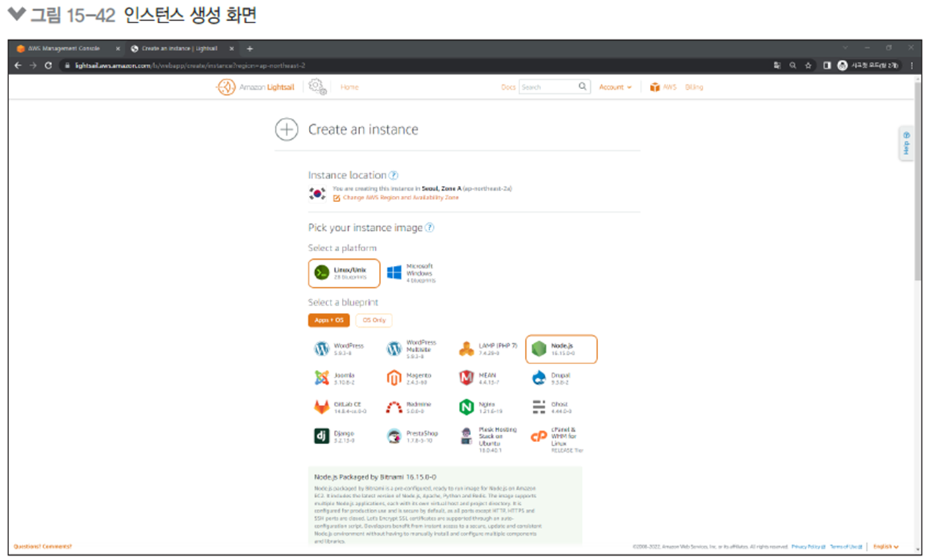Select the Magento blueprint
The height and width of the screenshot is (560, 930).
[x=409, y=378]
